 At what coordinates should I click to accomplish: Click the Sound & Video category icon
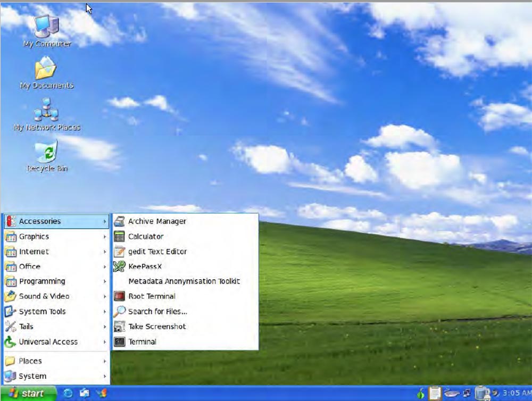tap(10, 296)
